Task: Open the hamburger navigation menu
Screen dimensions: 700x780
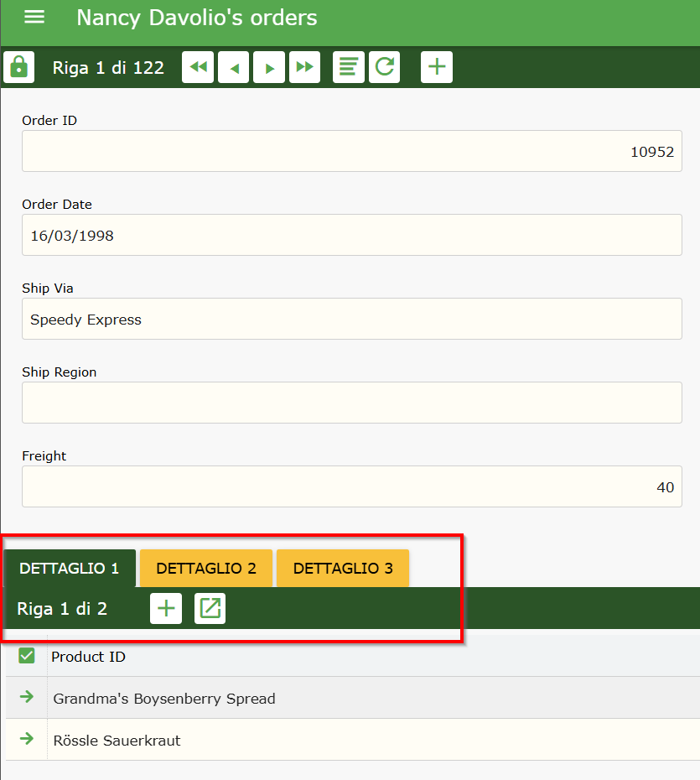Action: click(x=34, y=18)
